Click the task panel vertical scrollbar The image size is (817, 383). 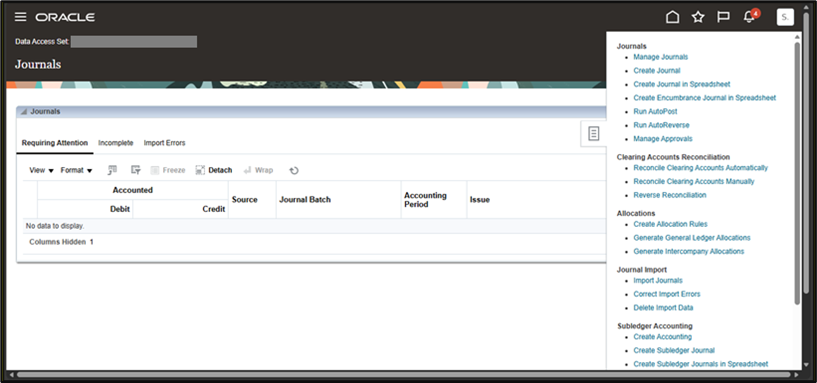click(x=797, y=174)
